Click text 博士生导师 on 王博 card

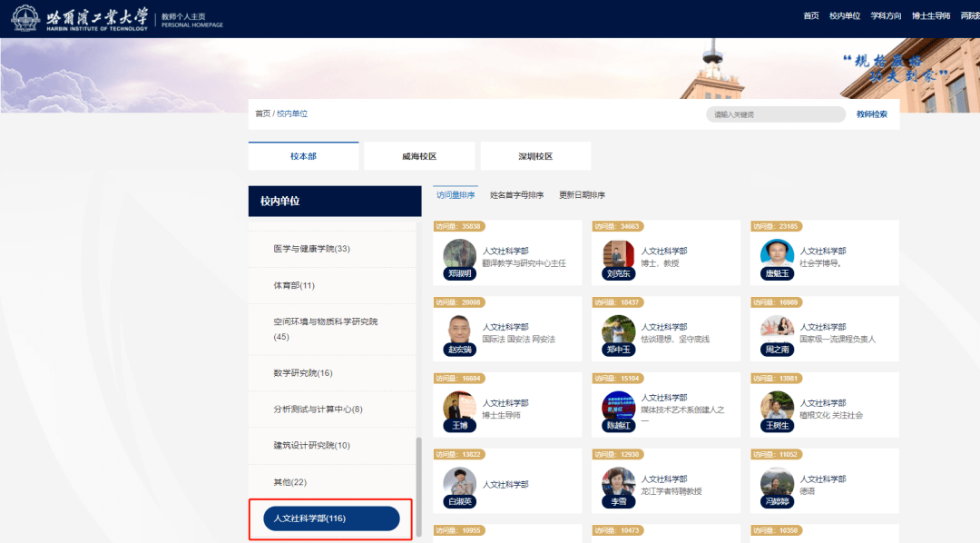click(x=501, y=415)
